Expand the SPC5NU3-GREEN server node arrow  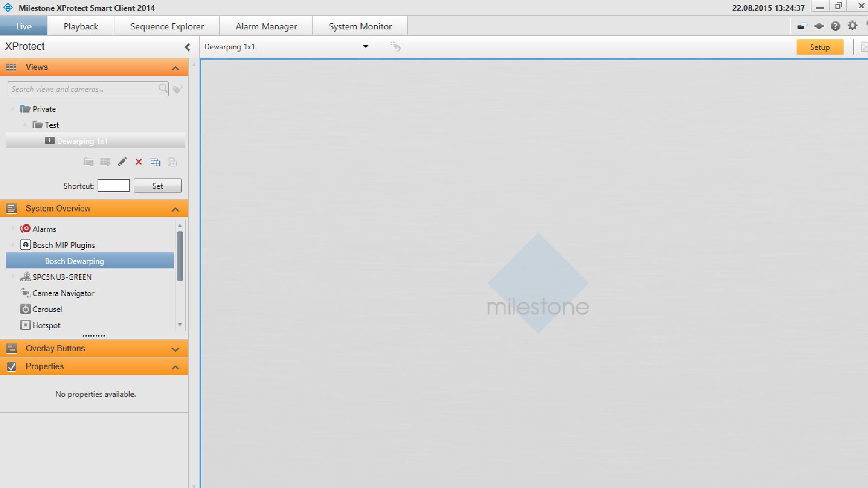coord(13,277)
